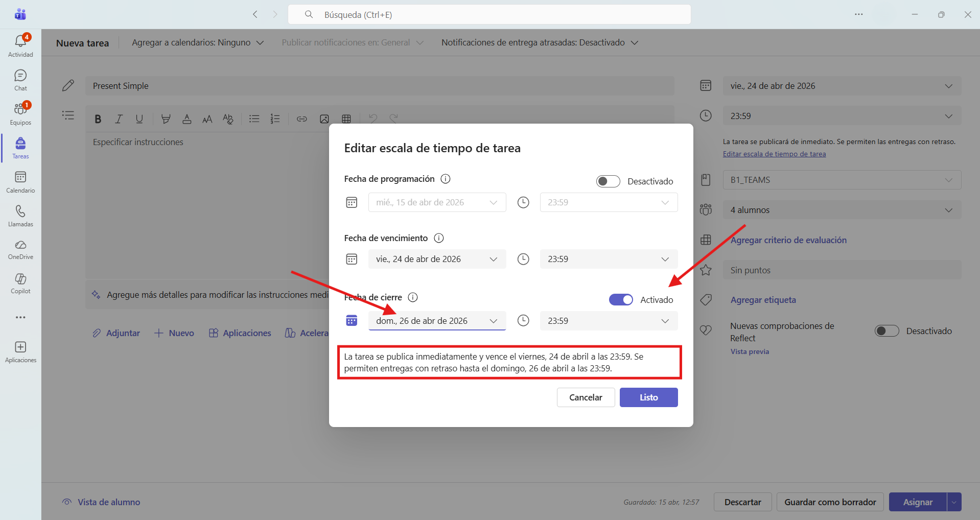
Task: Open the top-bar settings ellipsis menu
Action: [859, 14]
